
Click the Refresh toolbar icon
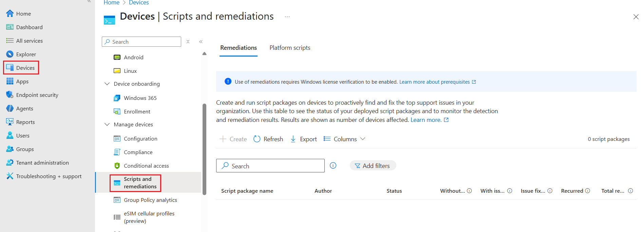click(257, 139)
